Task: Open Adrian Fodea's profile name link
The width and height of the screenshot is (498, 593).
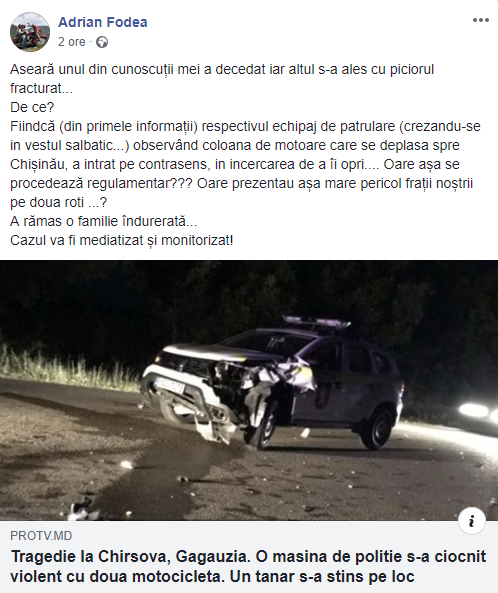Action: (x=103, y=22)
